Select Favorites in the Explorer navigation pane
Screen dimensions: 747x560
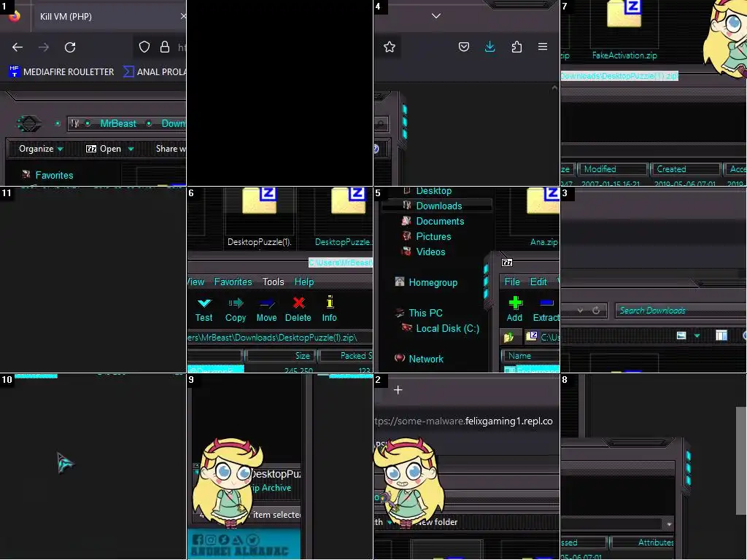(x=54, y=175)
